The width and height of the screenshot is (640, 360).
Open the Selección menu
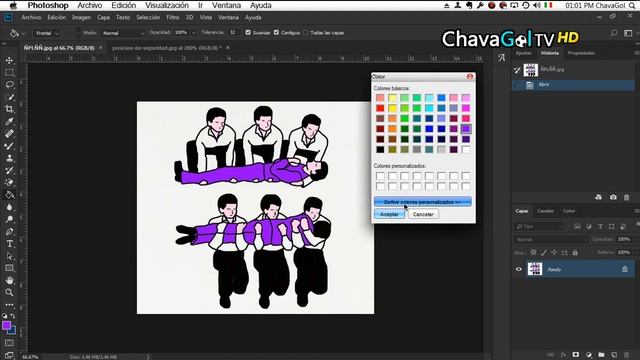click(x=148, y=18)
